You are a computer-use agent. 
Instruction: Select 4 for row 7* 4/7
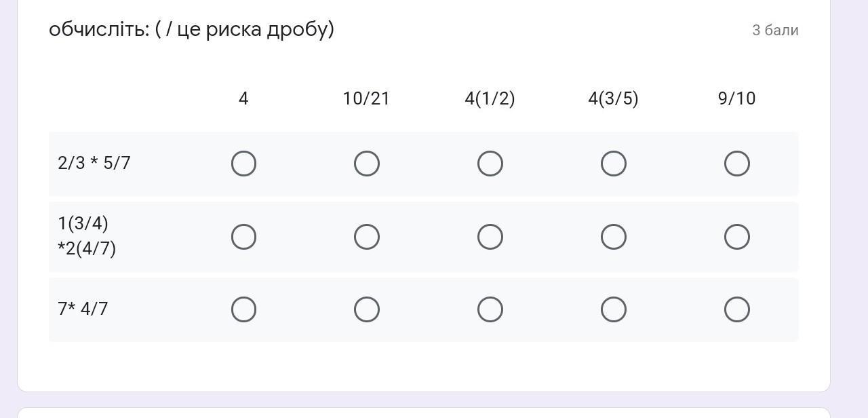(243, 309)
